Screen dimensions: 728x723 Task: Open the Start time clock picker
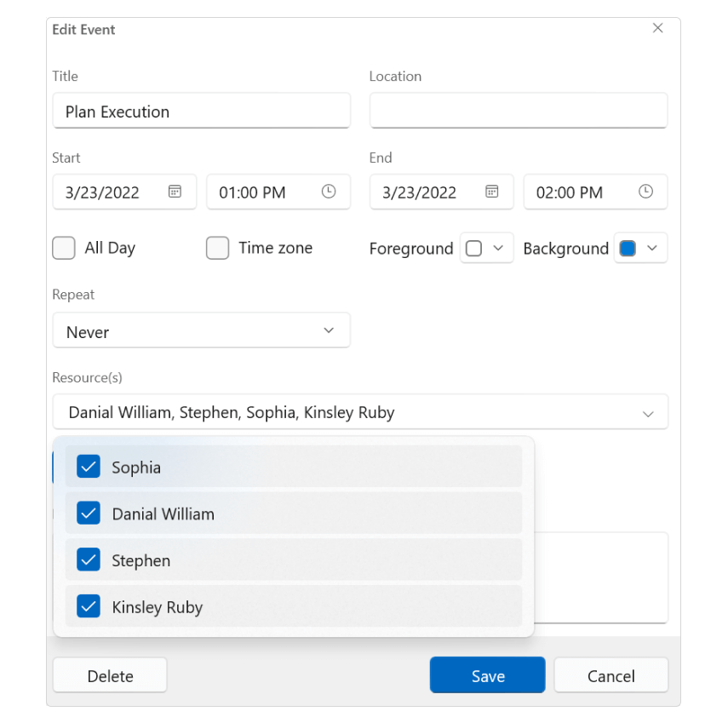(328, 192)
